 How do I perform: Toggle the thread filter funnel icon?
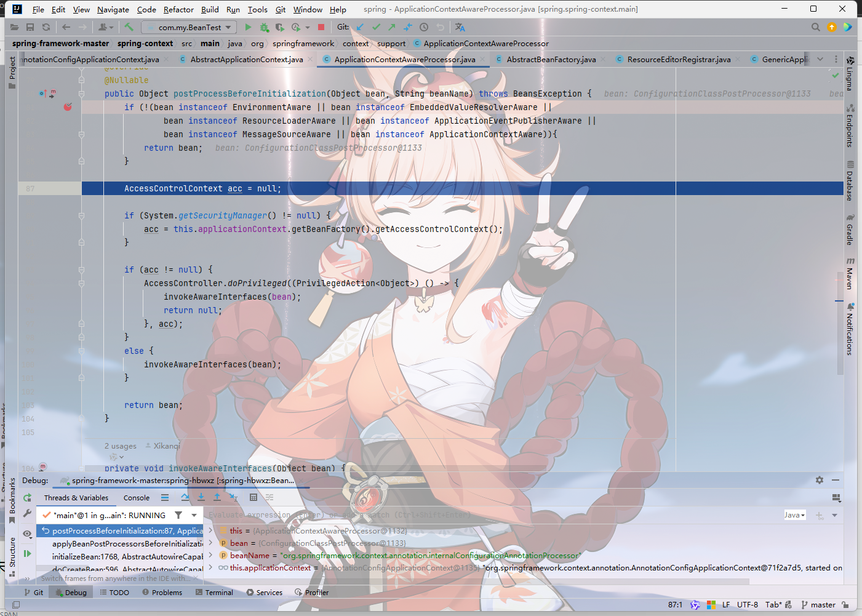[x=178, y=515]
